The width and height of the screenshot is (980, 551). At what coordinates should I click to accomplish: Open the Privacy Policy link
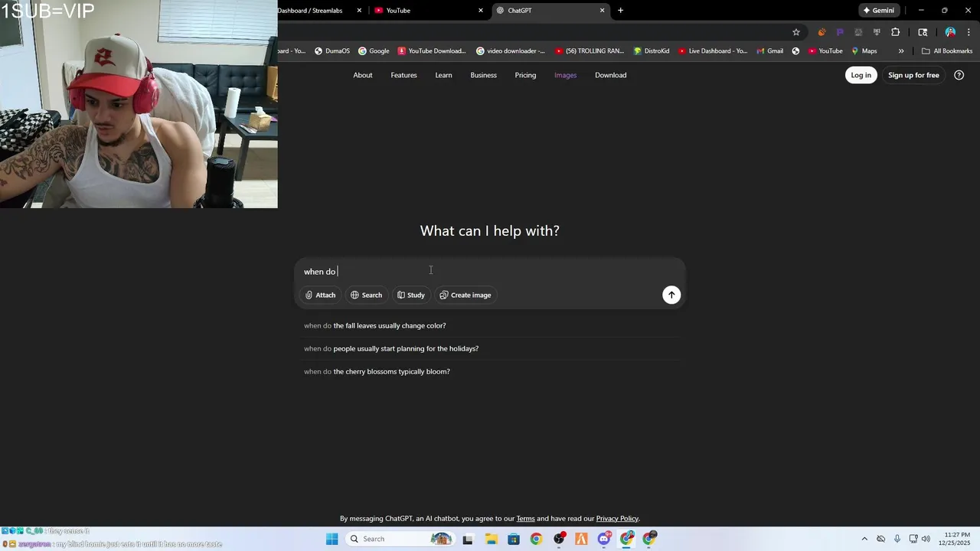617,519
